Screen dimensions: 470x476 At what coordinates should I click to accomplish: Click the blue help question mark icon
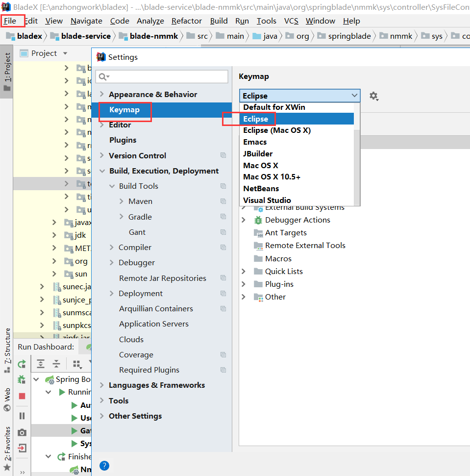point(104,466)
